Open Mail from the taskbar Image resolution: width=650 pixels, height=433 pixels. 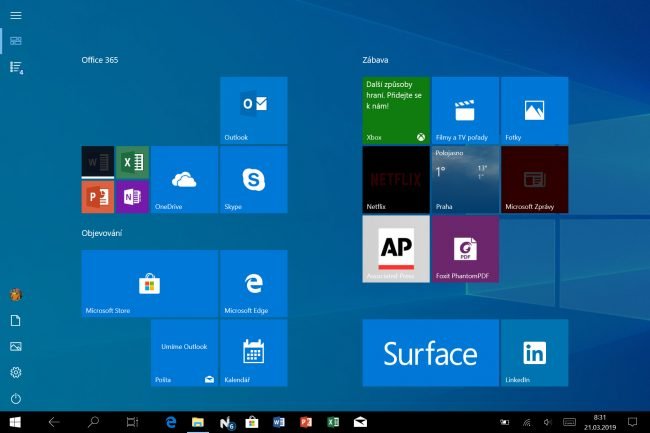tap(360, 422)
